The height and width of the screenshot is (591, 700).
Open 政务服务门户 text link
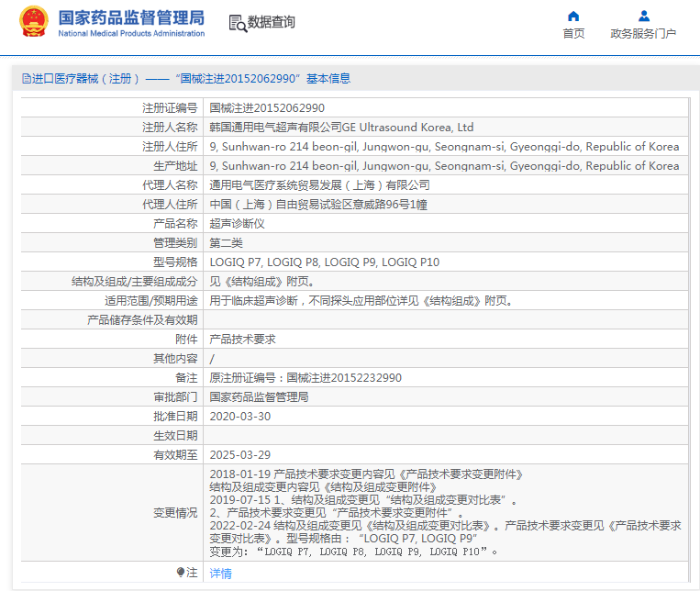click(x=643, y=34)
